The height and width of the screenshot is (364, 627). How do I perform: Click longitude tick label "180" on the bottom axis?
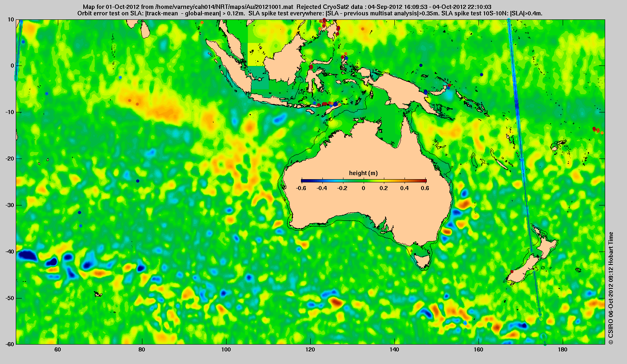tap(563, 349)
